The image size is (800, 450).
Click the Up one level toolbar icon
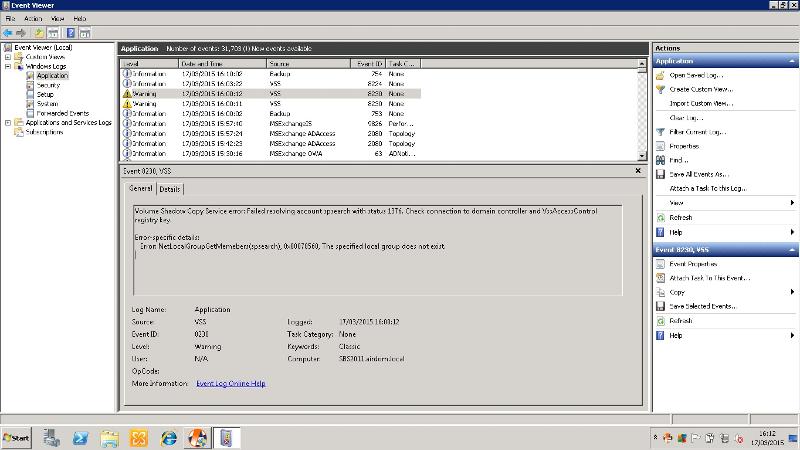point(39,33)
